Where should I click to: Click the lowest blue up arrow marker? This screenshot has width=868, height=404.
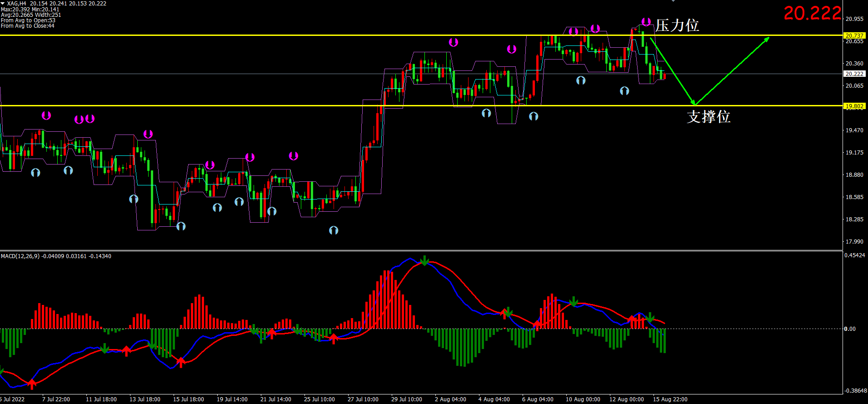coord(334,230)
